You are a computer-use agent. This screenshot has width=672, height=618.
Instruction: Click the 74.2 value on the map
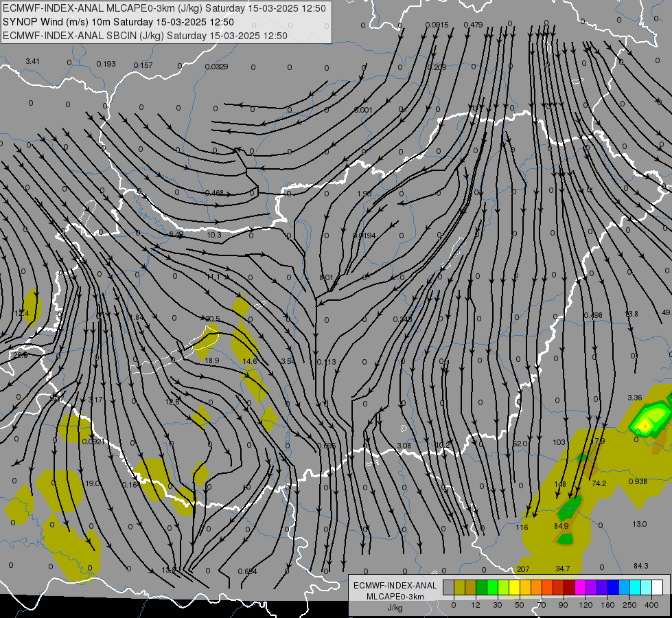599,484
